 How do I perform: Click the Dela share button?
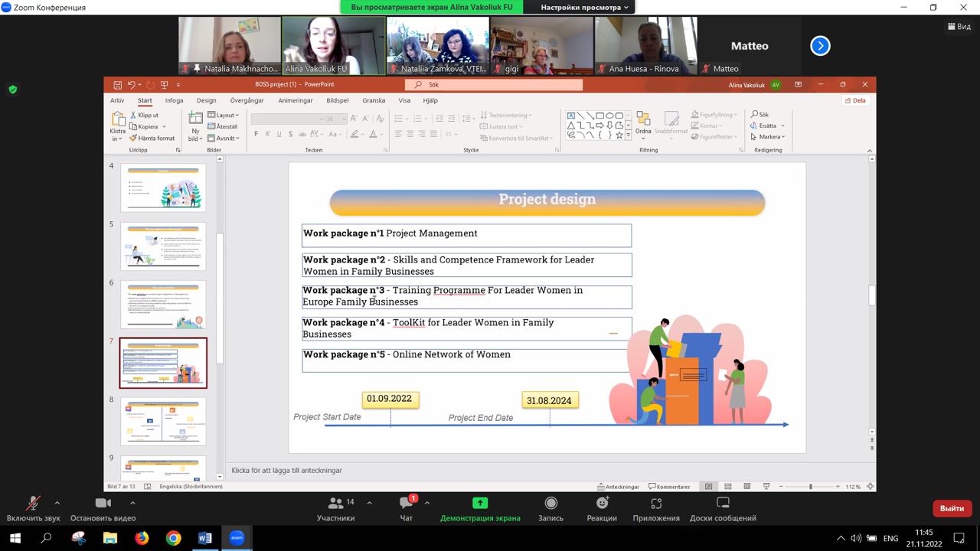855,100
